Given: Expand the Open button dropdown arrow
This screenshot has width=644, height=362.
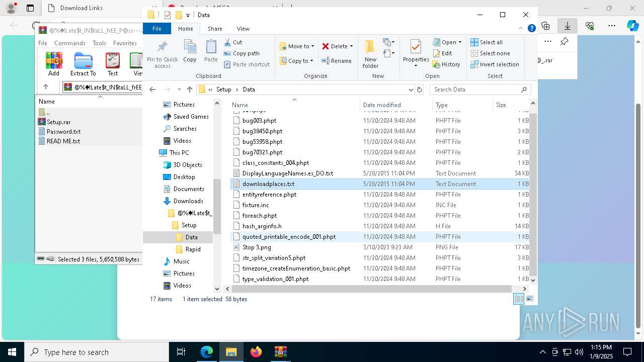Looking at the screenshot, I should click(x=460, y=42).
